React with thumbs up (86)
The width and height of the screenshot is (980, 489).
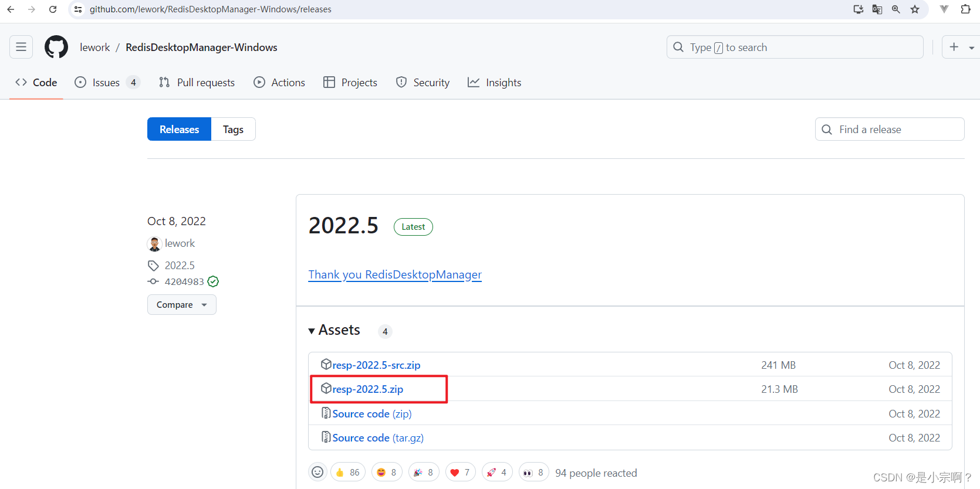click(x=347, y=472)
